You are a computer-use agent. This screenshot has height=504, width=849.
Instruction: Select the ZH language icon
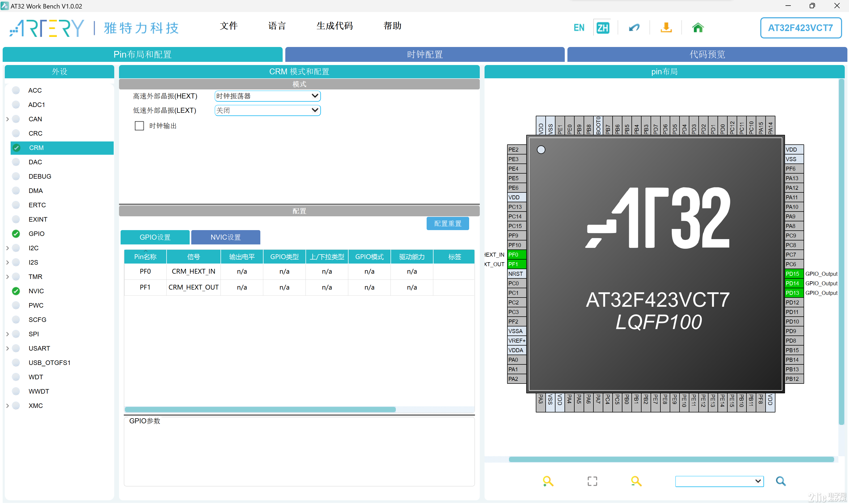pos(602,28)
